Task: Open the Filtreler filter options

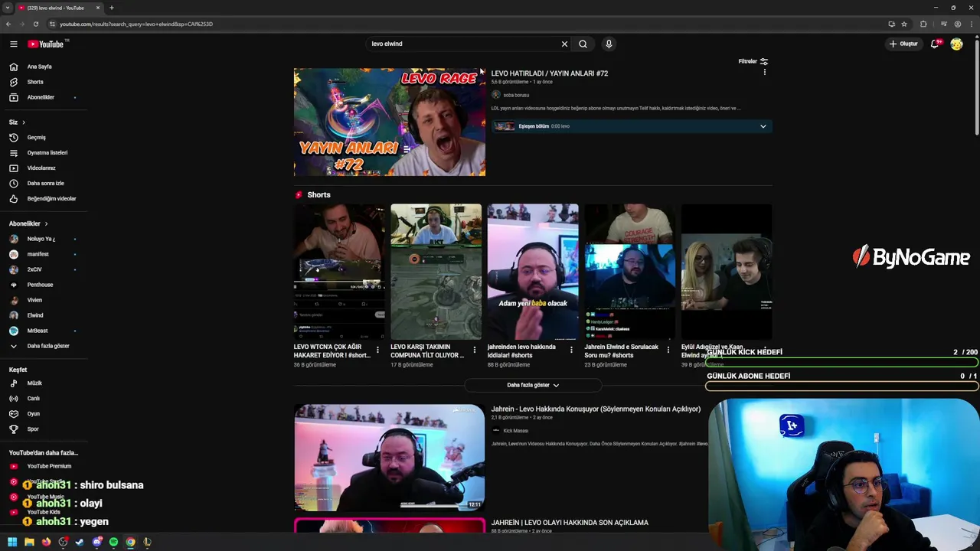Action: 753,61
